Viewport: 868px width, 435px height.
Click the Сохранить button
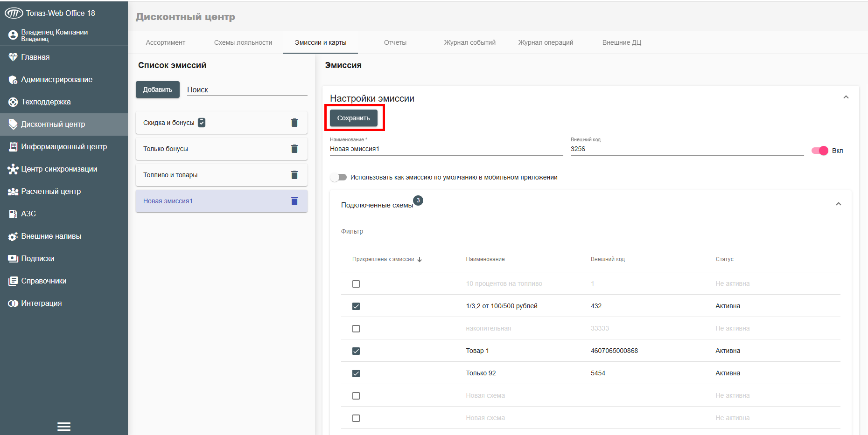pyautogui.click(x=354, y=118)
